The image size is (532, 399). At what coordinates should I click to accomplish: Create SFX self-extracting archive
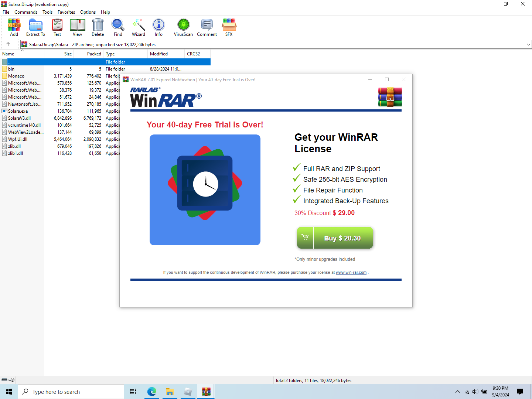[229, 27]
